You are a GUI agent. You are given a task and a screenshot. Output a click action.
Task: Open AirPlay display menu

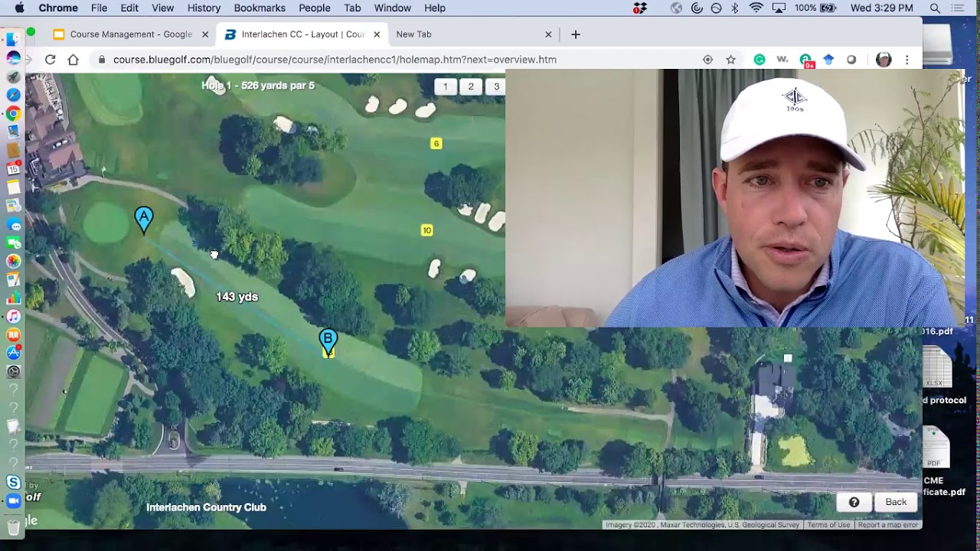[x=779, y=8]
